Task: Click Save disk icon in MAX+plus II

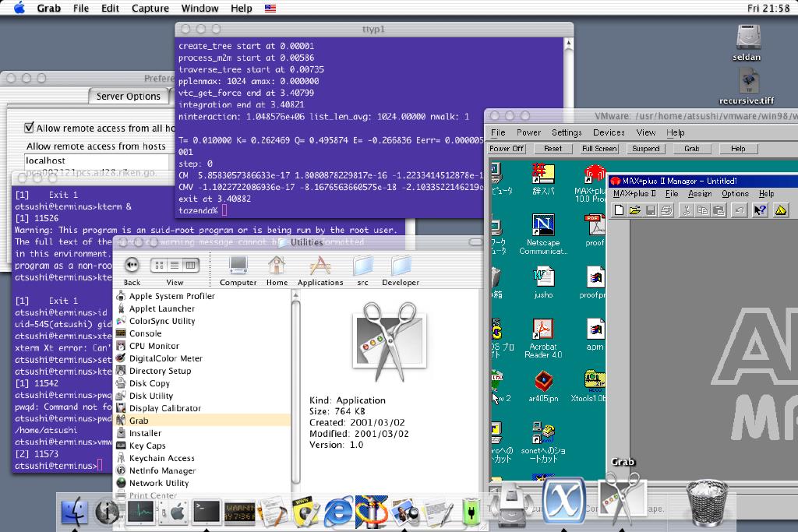Action: click(651, 210)
